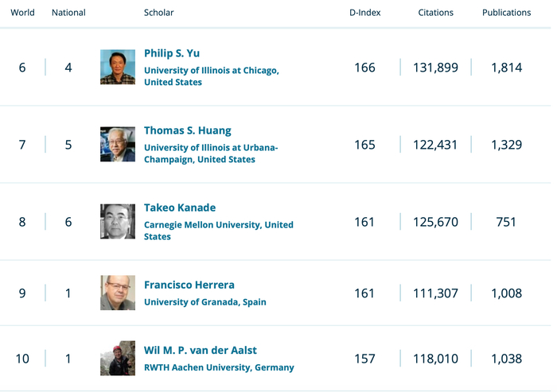The width and height of the screenshot is (557, 392).
Task: Follow the Carnegie Mellon University link
Action: pos(218,225)
